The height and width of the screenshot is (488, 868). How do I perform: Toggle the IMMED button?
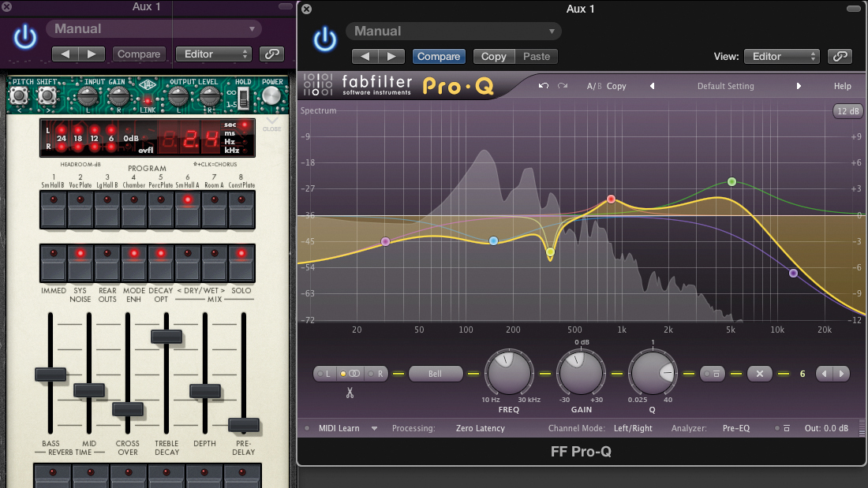pyautogui.click(x=54, y=263)
